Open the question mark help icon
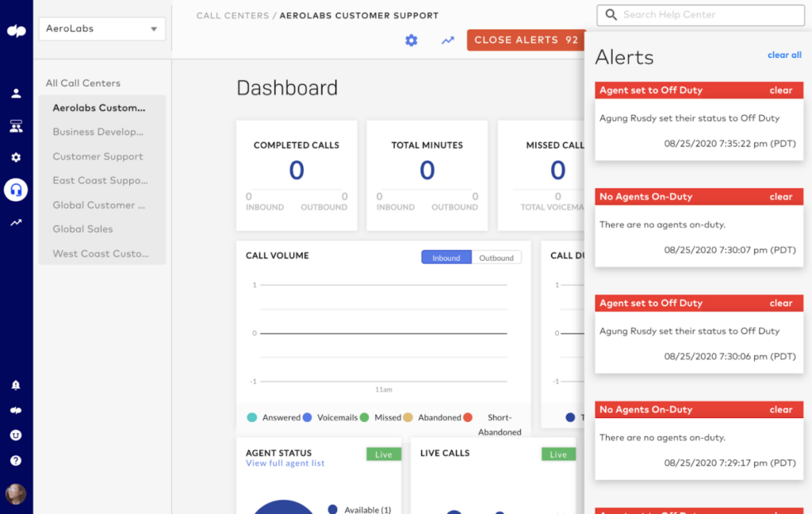812x514 pixels. 16,461
